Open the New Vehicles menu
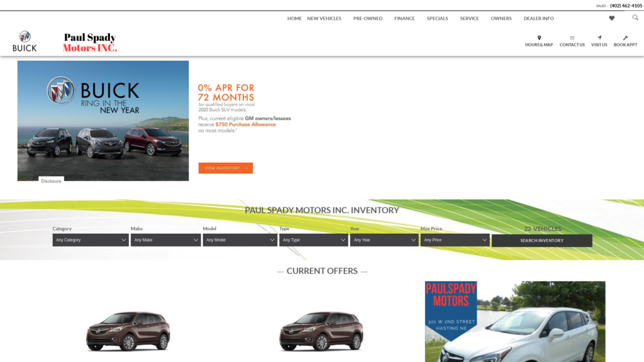 click(x=324, y=18)
